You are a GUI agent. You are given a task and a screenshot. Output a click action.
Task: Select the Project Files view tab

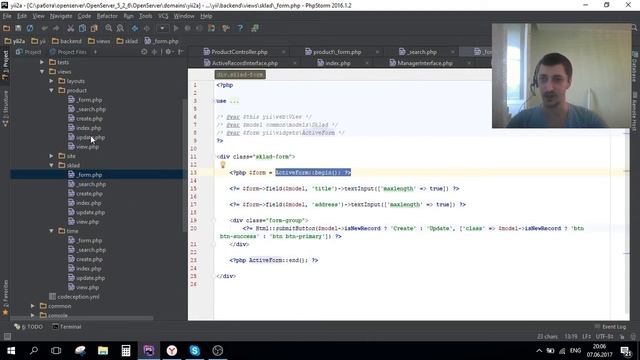[x=68, y=52]
